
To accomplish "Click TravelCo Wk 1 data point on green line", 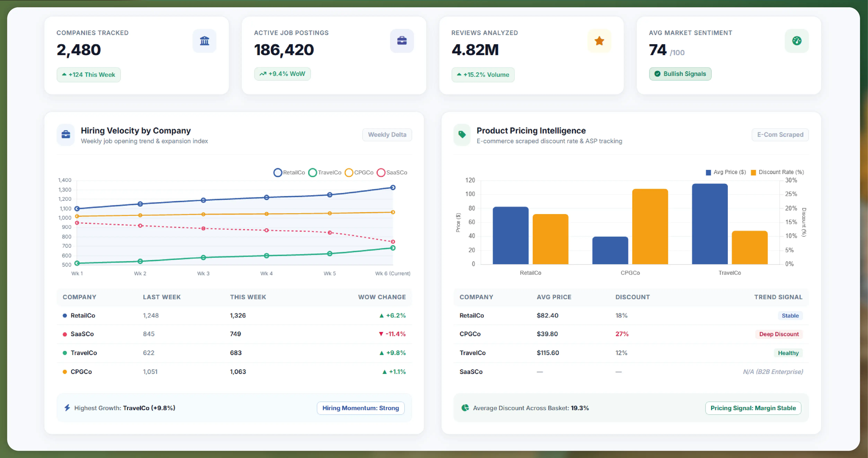I will click(77, 263).
